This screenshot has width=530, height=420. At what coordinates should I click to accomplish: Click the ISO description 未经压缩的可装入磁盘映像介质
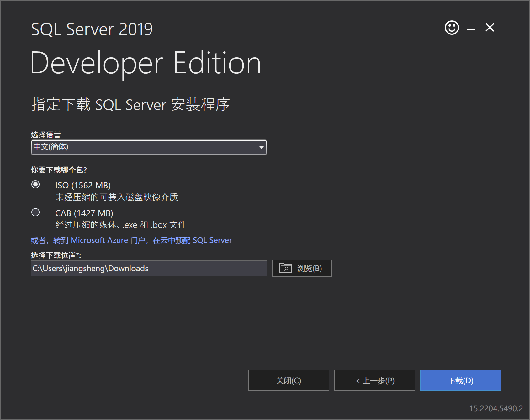(116, 197)
